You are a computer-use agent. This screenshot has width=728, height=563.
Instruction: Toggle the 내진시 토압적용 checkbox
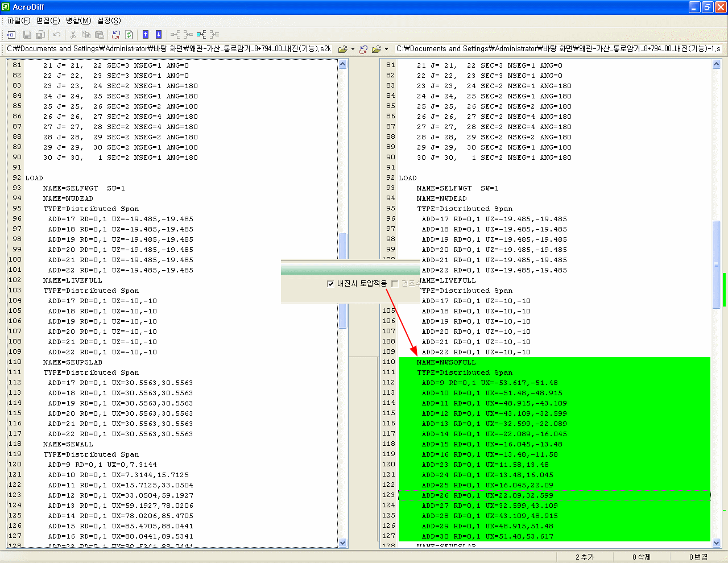(330, 284)
